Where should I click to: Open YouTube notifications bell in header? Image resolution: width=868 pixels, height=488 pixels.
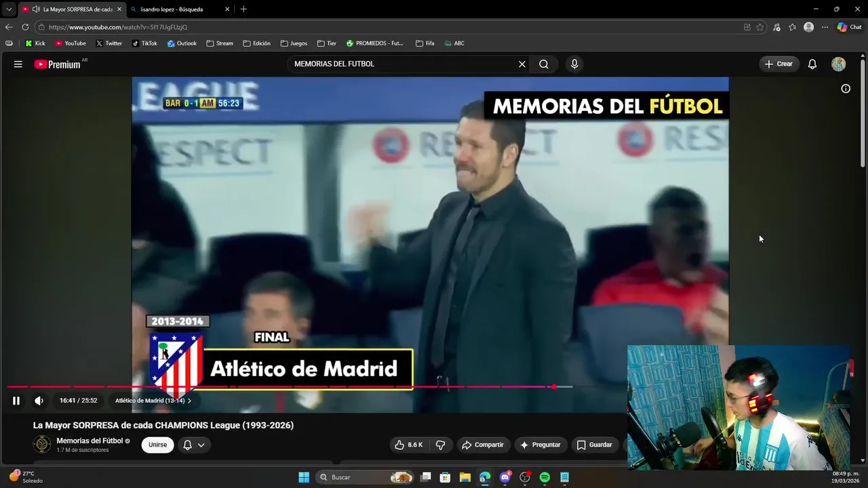coord(812,64)
